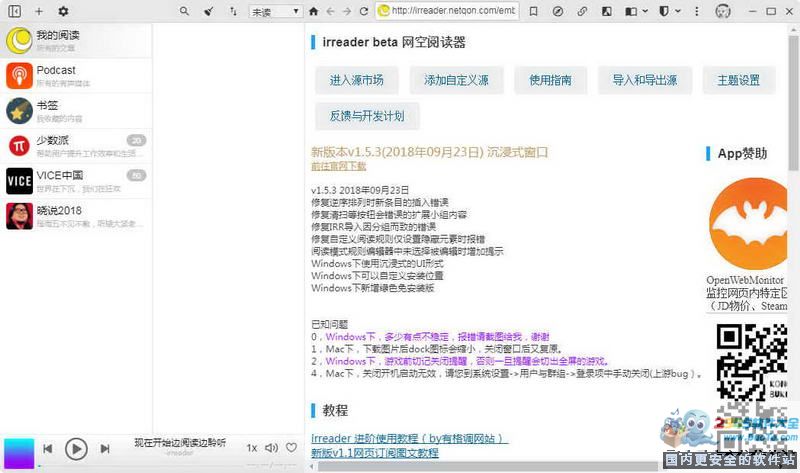Mark all read with sweep icon
The image size is (800, 473).
pyautogui.click(x=209, y=11)
